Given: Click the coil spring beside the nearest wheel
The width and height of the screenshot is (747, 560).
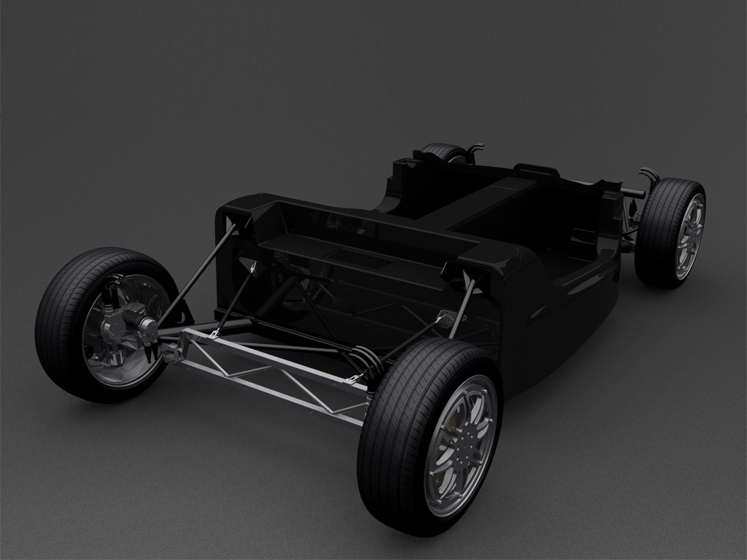Looking at the screenshot, I should (369, 362).
